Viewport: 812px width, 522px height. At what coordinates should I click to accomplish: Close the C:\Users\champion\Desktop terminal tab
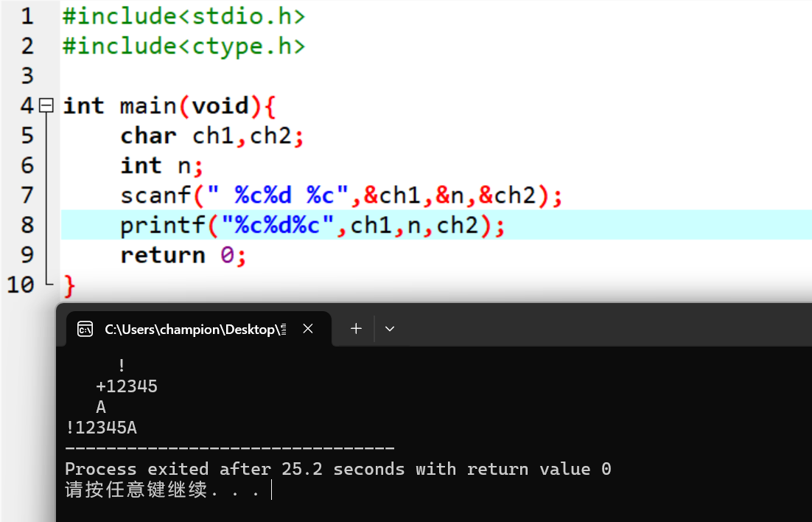308,329
